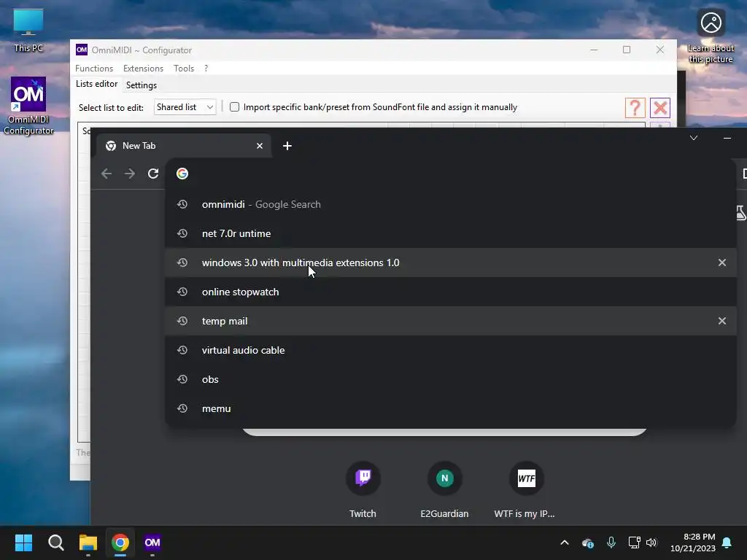
Task: Select 'windows 3.0 with multimedia extensions 1.0' suggestion
Action: pos(451,262)
